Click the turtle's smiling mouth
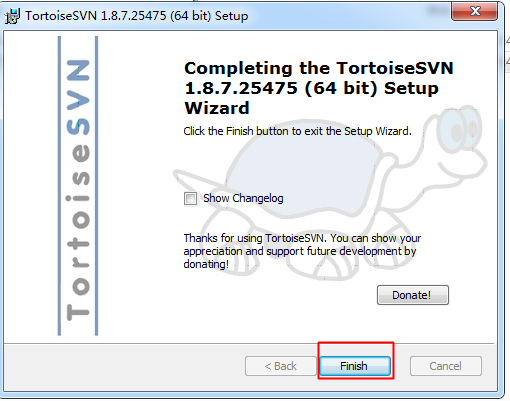Viewport: 510px width, 401px height. [x=463, y=169]
